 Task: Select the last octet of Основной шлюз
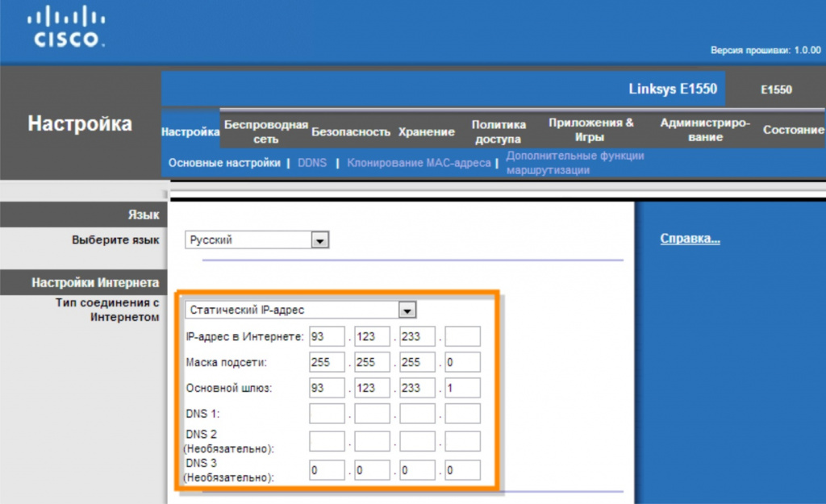(462, 388)
